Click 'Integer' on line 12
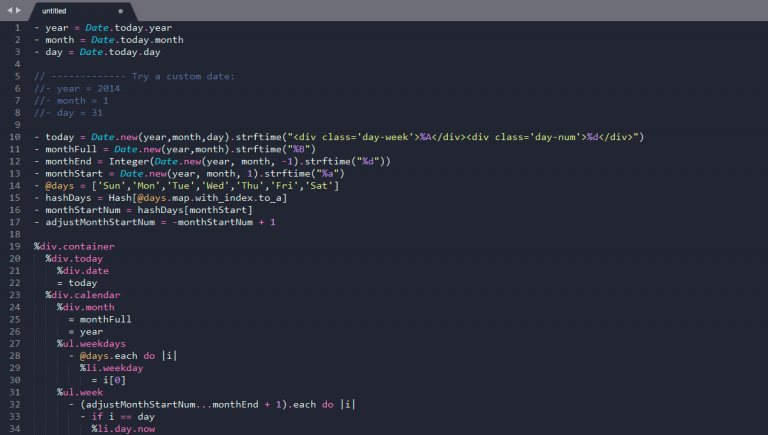Viewport: 768px width, 435px height. pyautogui.click(x=128, y=162)
